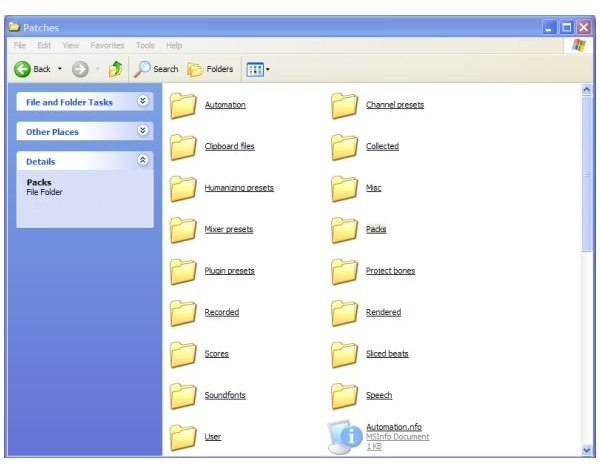Click the Project bones folder label

[390, 271]
